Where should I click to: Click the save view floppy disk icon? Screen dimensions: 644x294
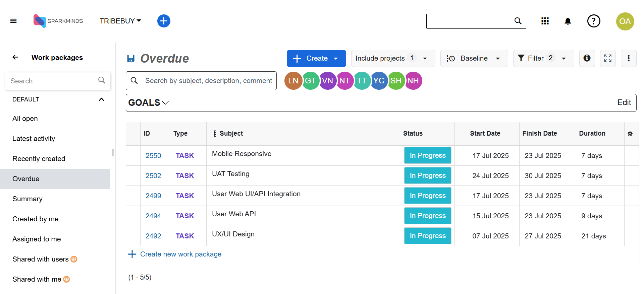coord(131,59)
